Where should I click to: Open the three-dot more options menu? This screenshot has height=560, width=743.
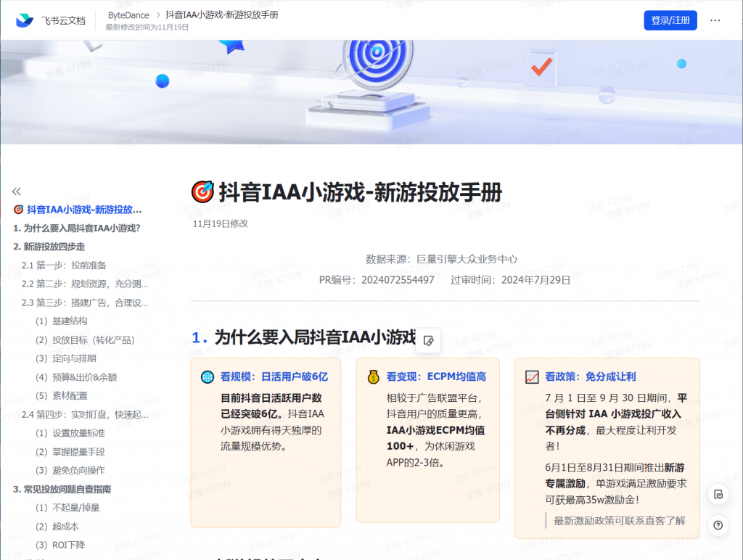click(715, 20)
